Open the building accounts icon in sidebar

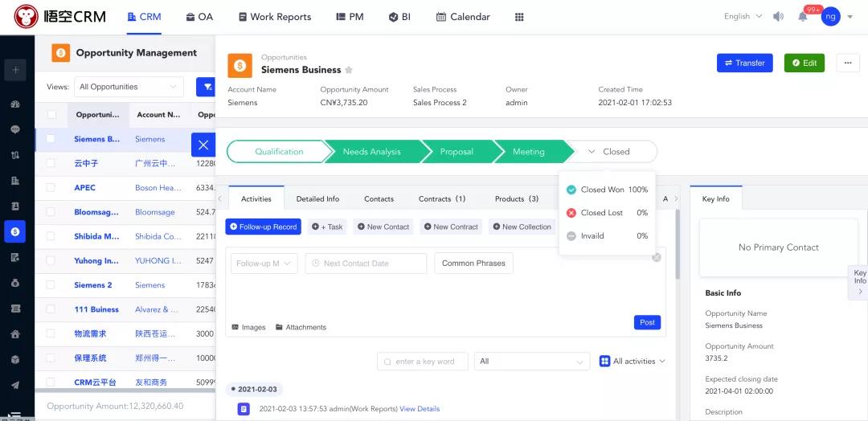15,180
